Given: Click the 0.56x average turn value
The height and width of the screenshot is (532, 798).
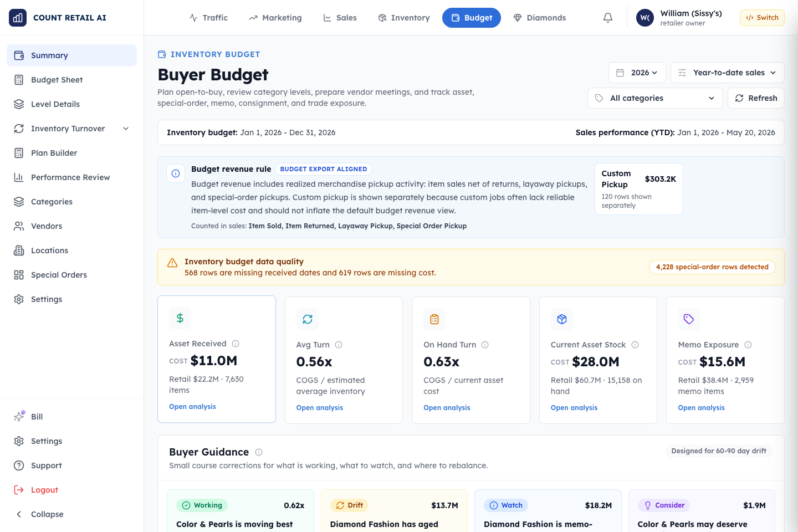Looking at the screenshot, I should coord(314,362).
